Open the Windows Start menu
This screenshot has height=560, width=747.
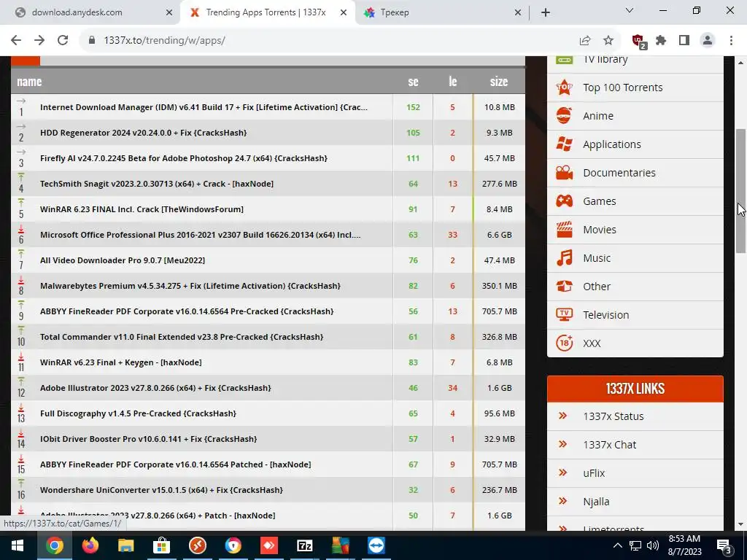[x=18, y=545]
